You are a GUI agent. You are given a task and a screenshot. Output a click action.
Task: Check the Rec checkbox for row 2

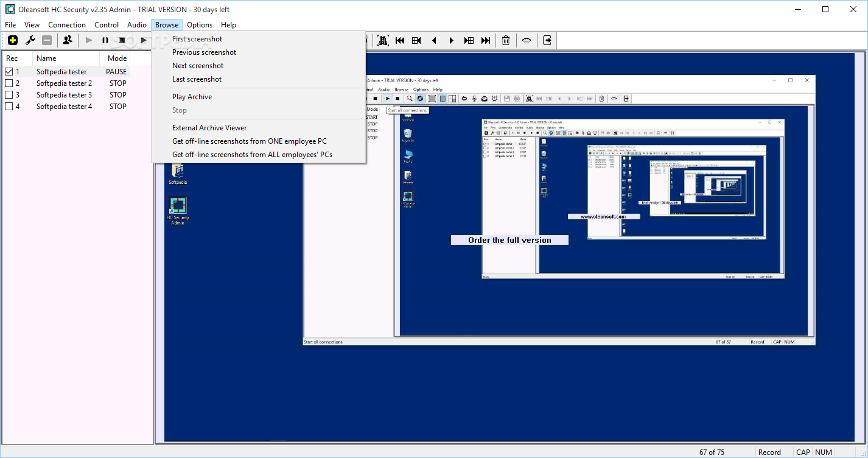(9, 83)
